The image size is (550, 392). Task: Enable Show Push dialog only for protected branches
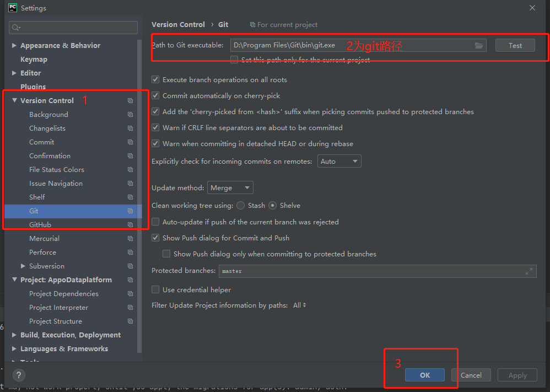pos(166,254)
